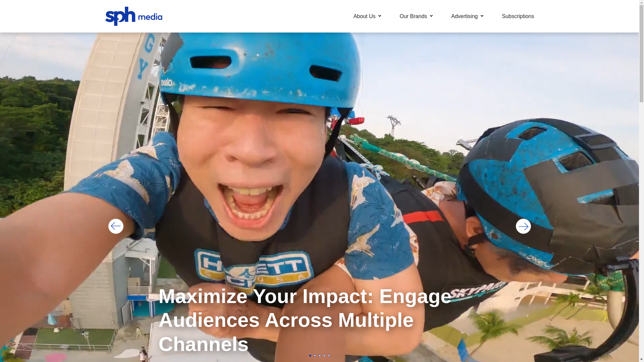Click the page vertical scrollbar
The height and width of the screenshot is (362, 644).
pos(641,181)
